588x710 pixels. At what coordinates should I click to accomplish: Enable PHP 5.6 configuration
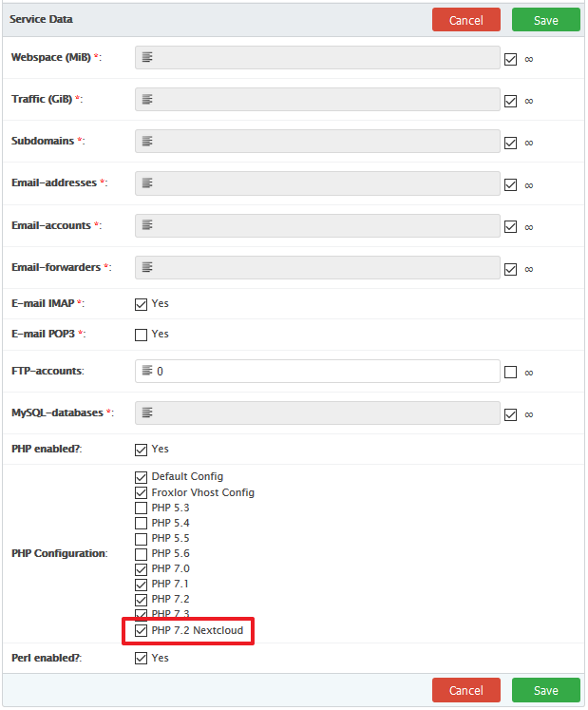click(x=142, y=553)
